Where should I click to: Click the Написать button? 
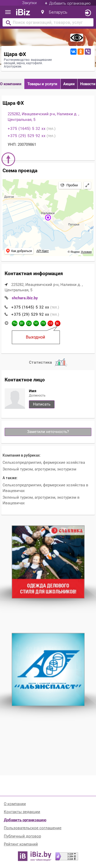coord(42,404)
